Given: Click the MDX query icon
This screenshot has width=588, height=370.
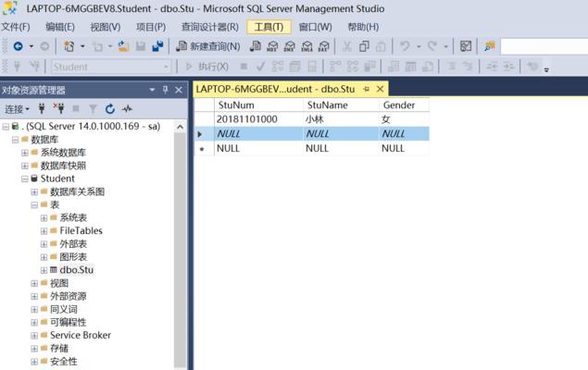Looking at the screenshot, I should coord(272,46).
